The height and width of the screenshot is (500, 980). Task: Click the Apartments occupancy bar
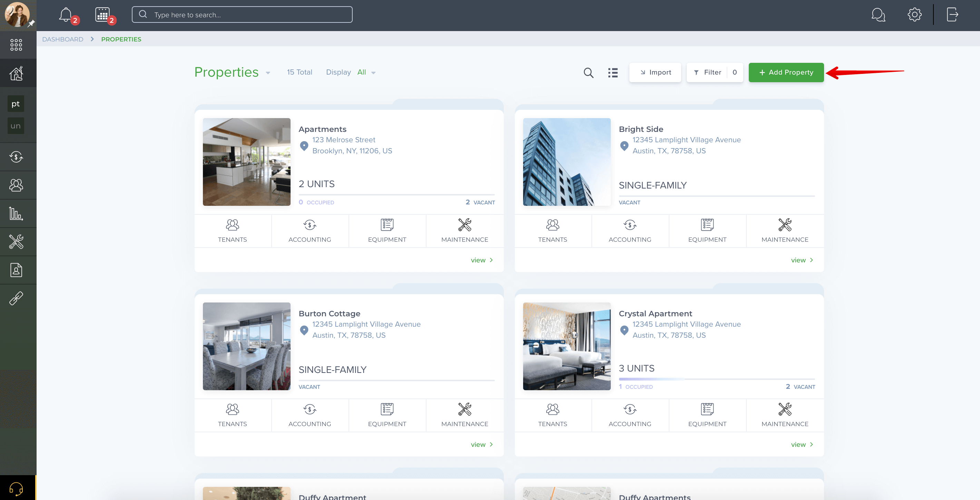[x=396, y=195]
